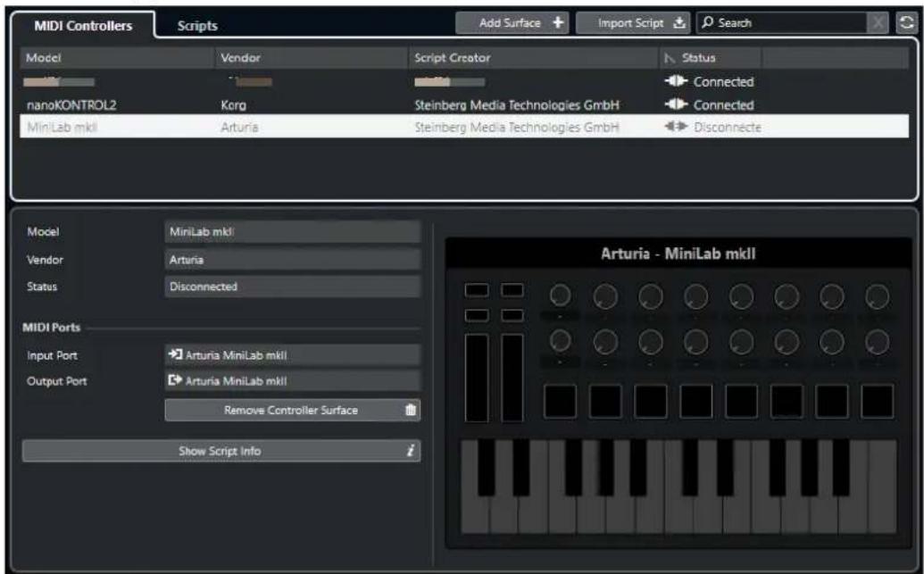Click the last knob in top row
924x574 pixels.
pyautogui.click(x=877, y=296)
